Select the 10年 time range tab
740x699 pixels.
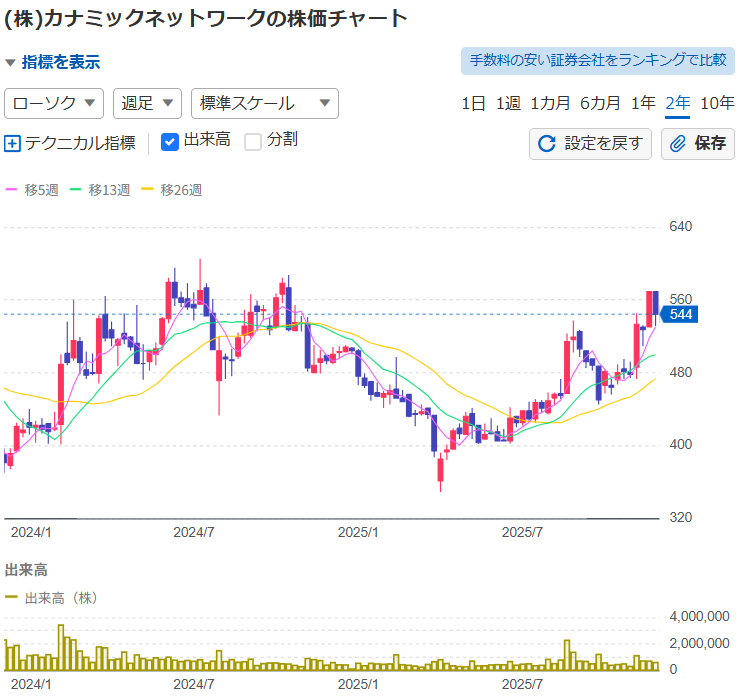click(x=717, y=103)
